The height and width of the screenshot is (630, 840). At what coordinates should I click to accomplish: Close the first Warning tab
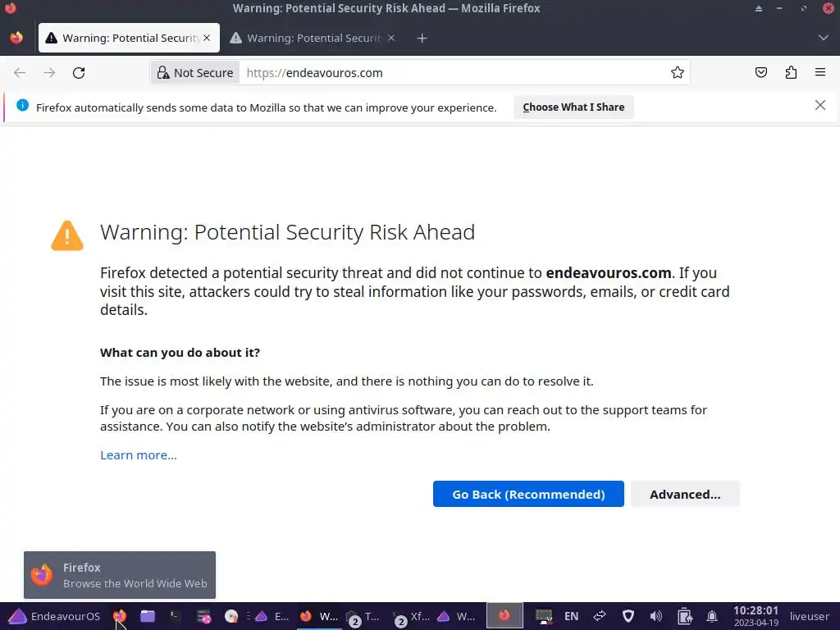pyautogui.click(x=207, y=38)
